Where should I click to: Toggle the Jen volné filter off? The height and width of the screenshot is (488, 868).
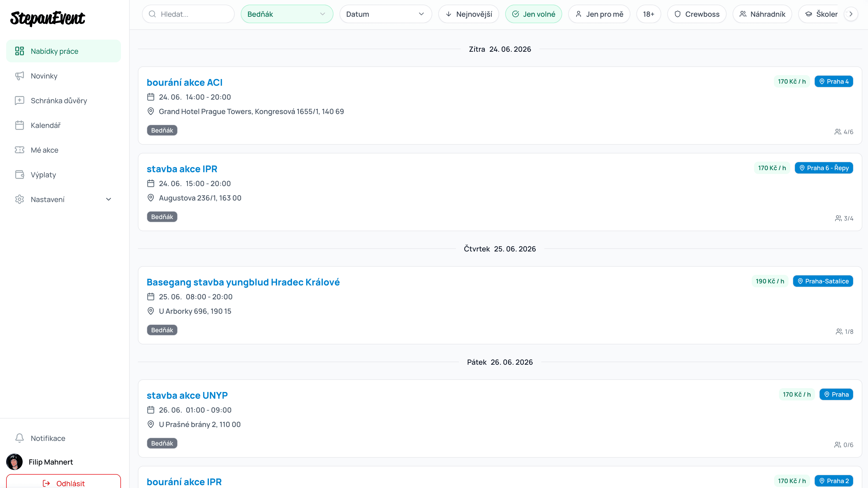533,14
